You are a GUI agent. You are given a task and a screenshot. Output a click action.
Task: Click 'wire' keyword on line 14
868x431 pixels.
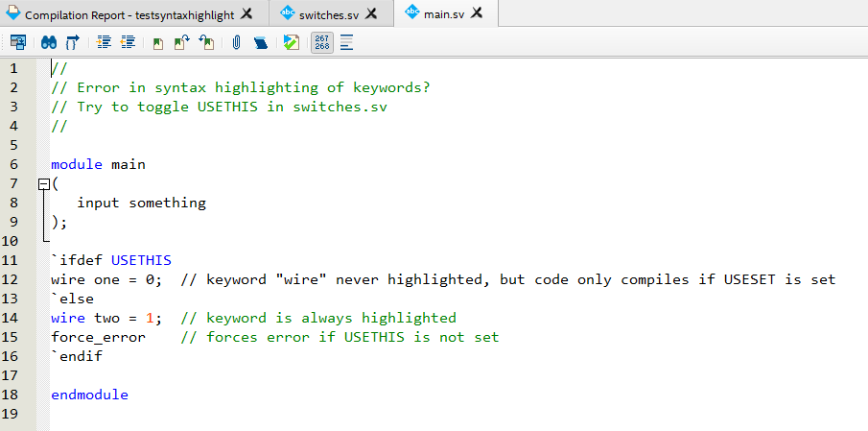coord(68,318)
